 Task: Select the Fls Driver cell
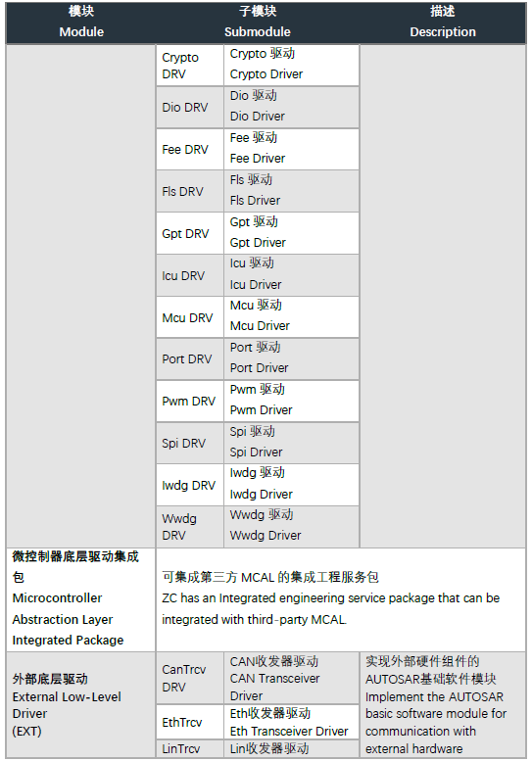point(291,191)
